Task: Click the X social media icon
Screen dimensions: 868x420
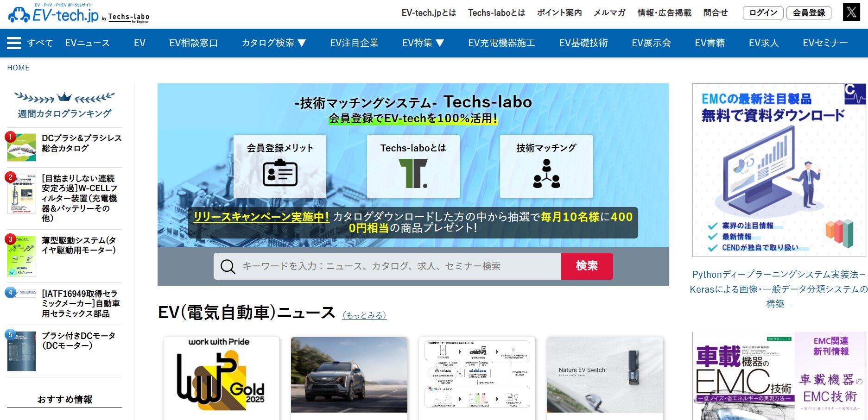Action: (851, 13)
